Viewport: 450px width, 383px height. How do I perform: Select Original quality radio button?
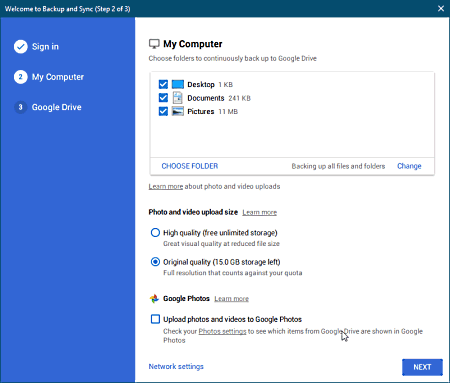coord(155,262)
